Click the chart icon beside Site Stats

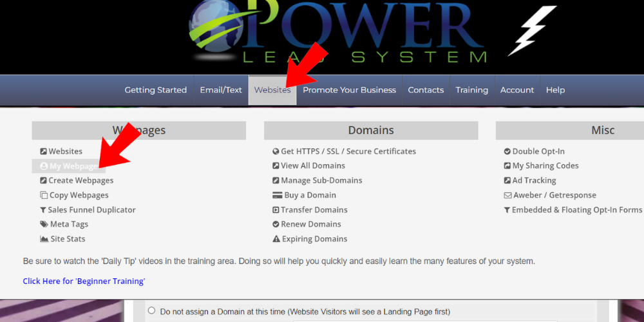pos(44,239)
